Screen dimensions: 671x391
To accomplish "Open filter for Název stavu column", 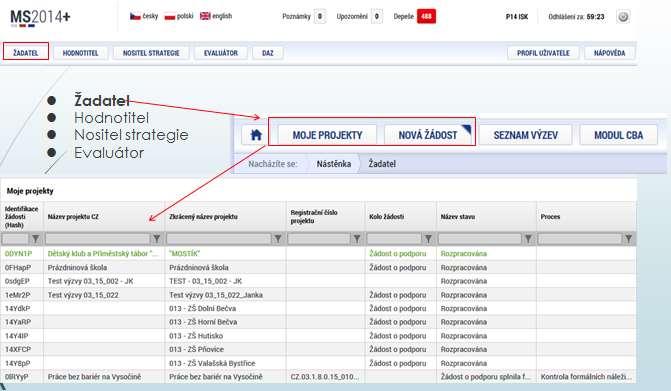I will 528,239.
